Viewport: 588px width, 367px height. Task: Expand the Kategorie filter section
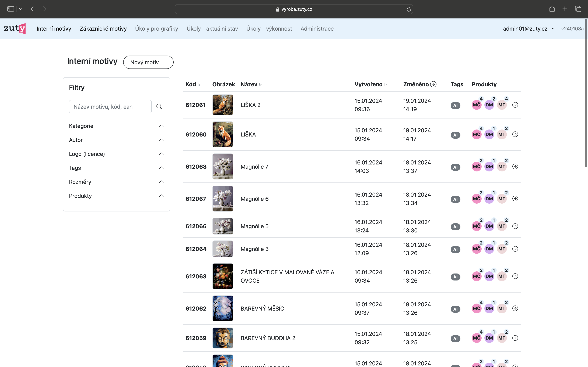[x=161, y=126]
